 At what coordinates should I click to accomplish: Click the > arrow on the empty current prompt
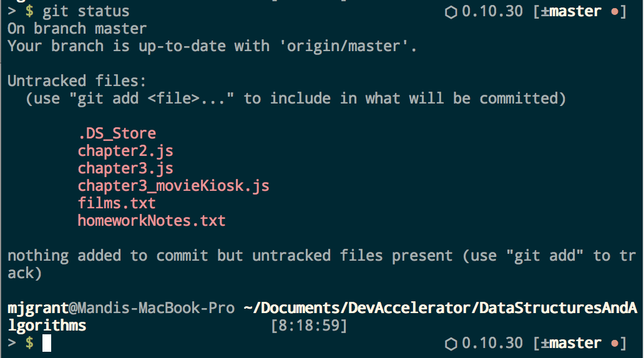click(11, 343)
